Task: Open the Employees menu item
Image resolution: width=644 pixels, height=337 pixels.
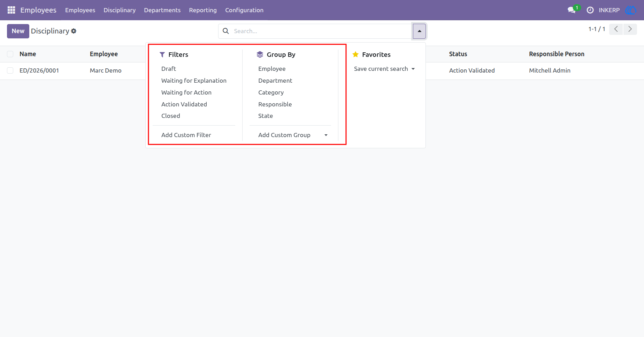Action: pyautogui.click(x=80, y=10)
